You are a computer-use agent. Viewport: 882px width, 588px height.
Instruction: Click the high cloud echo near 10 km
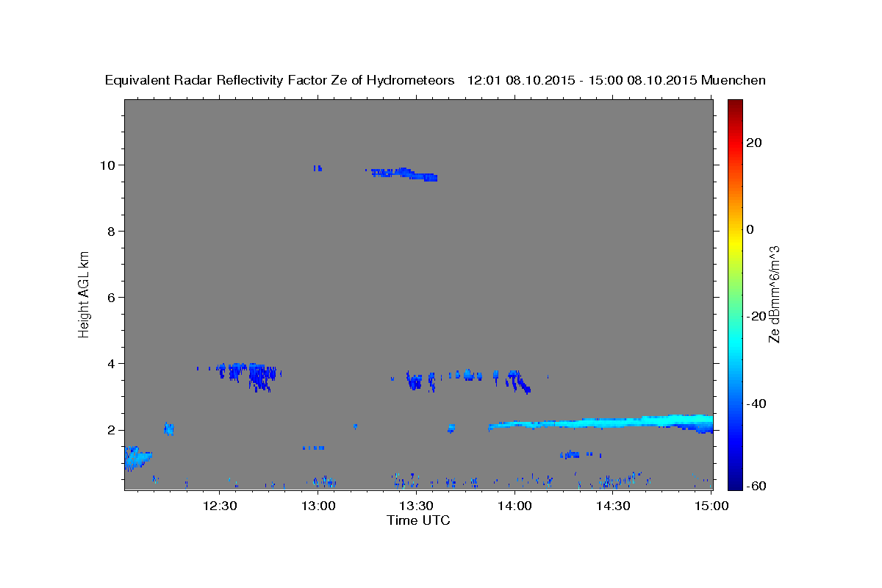pos(403,173)
